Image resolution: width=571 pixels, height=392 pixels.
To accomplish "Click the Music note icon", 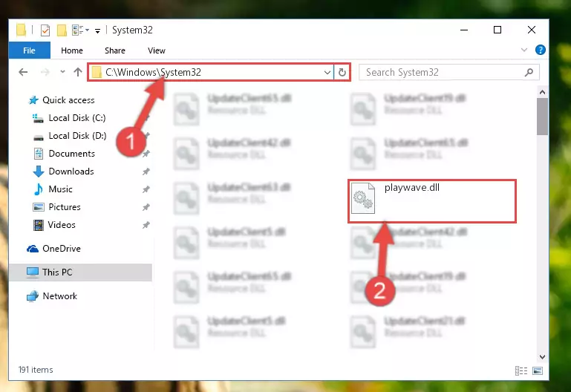I will 38,189.
